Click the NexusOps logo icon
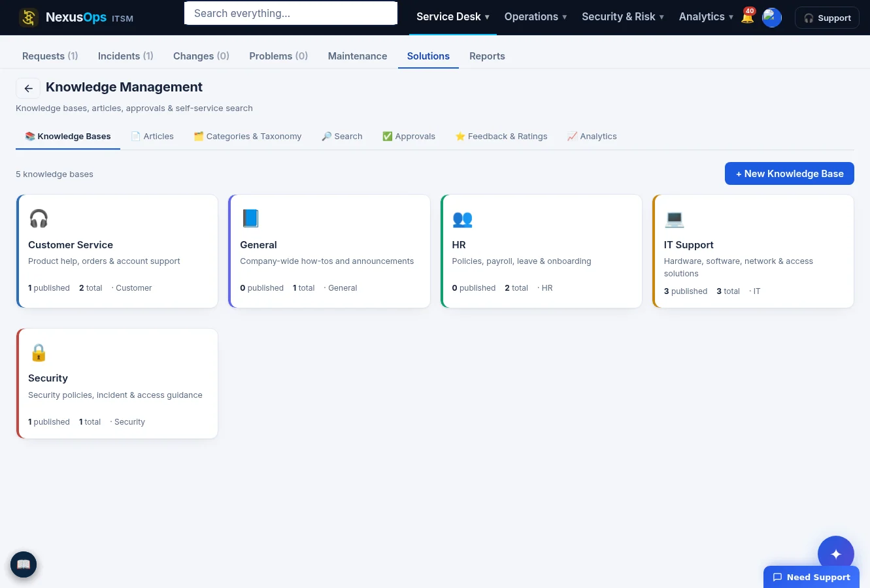This screenshot has width=870, height=588. point(29,18)
